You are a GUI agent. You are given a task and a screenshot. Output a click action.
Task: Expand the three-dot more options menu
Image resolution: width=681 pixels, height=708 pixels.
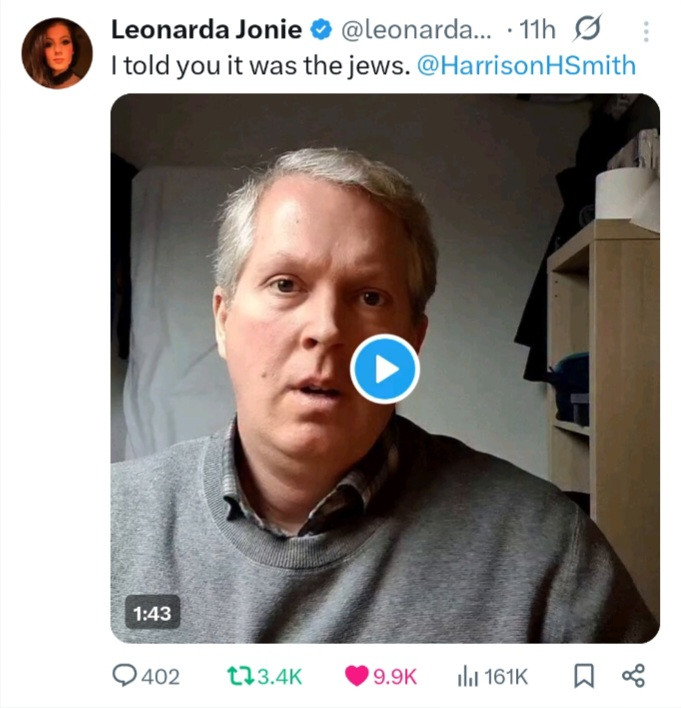click(x=646, y=32)
